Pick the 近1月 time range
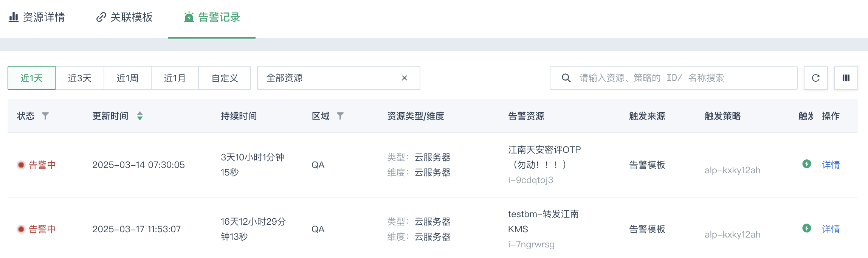868x258 pixels. click(175, 78)
